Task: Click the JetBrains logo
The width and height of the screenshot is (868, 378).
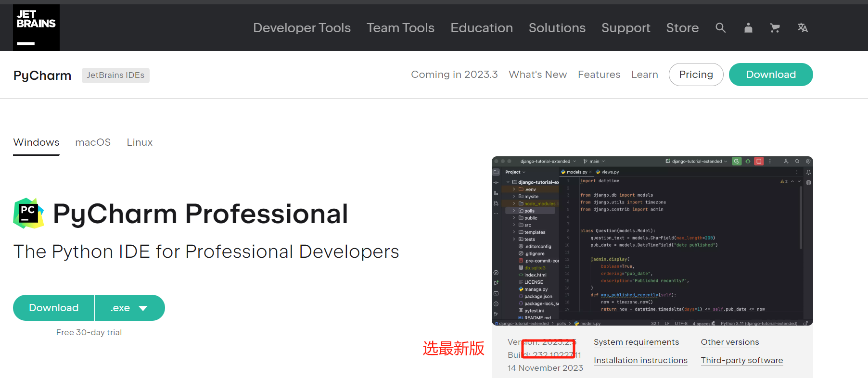Action: (x=36, y=27)
